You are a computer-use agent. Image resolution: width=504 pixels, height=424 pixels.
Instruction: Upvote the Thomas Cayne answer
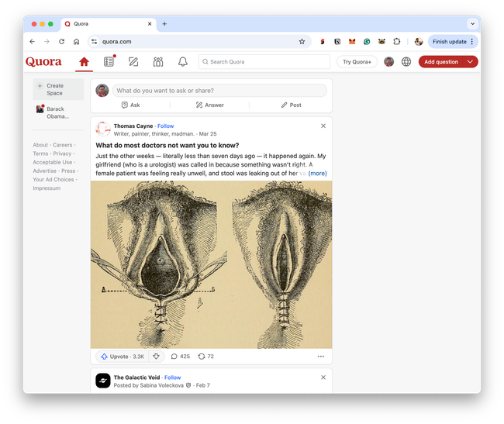click(x=122, y=357)
